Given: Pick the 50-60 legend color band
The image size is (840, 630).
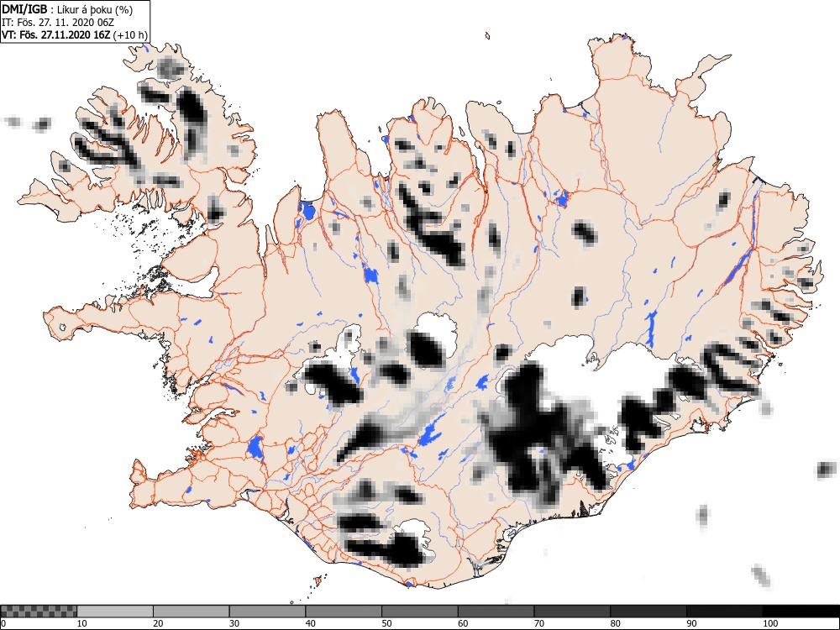Looking at the screenshot, I should point(419,612).
